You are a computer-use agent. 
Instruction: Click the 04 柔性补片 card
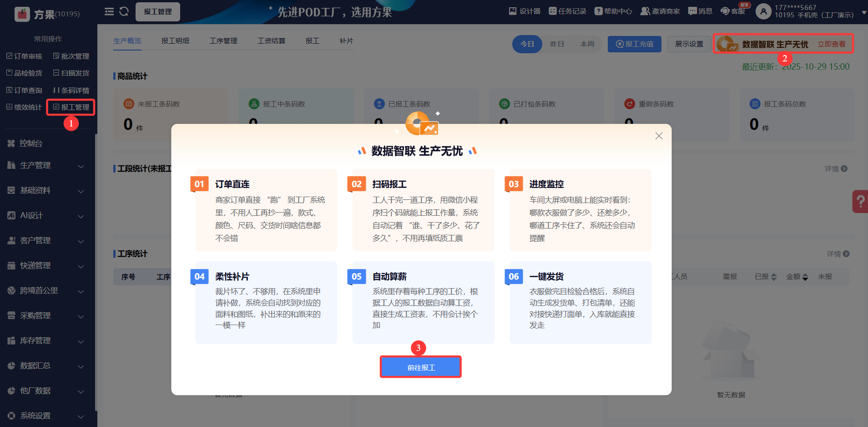267,303
